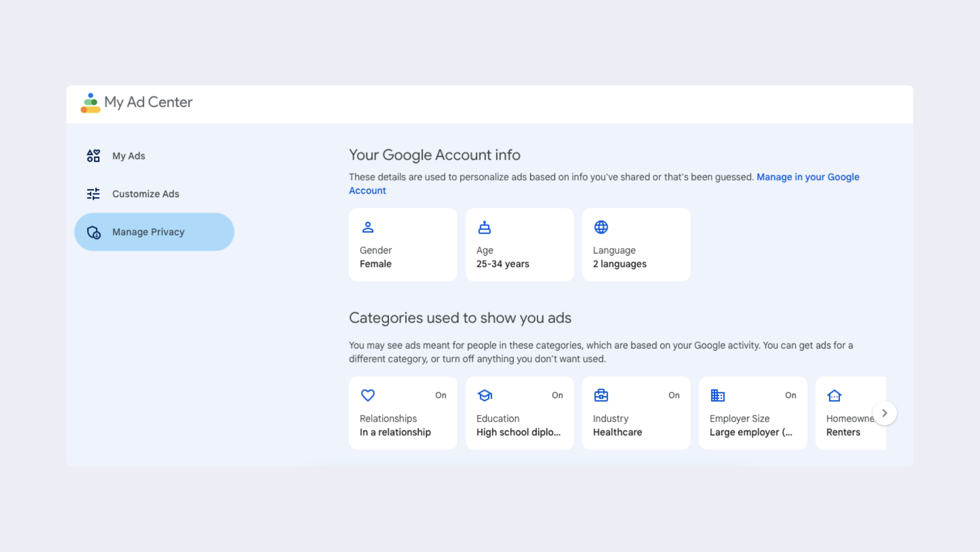
Task: Click the Industry briefcase icon
Action: (x=601, y=395)
